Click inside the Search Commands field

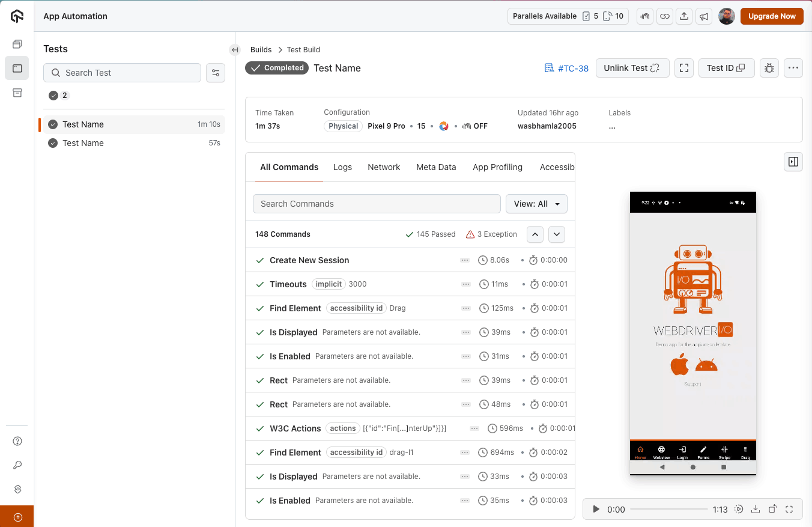tap(377, 204)
